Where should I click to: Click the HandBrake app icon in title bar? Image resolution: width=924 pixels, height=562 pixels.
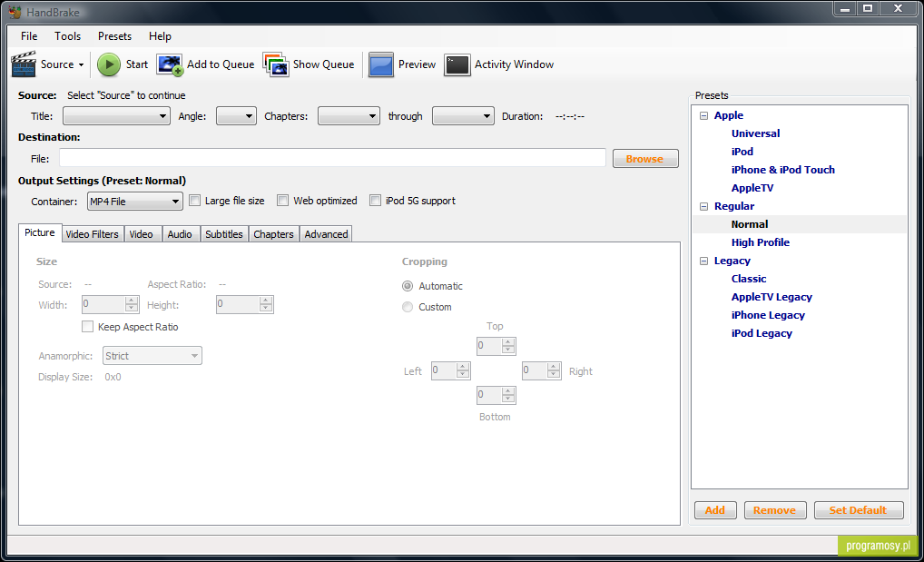[x=15, y=12]
